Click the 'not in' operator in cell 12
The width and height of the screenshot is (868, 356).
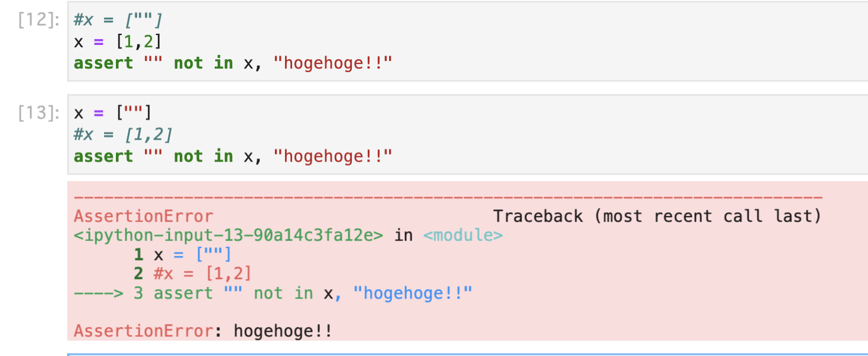tap(203, 63)
